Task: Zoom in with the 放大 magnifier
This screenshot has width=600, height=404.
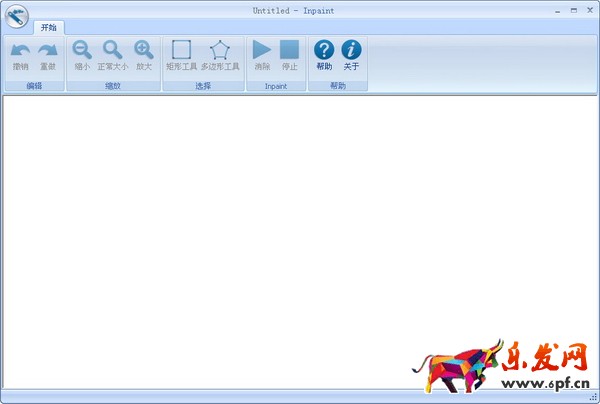Action: (x=143, y=51)
